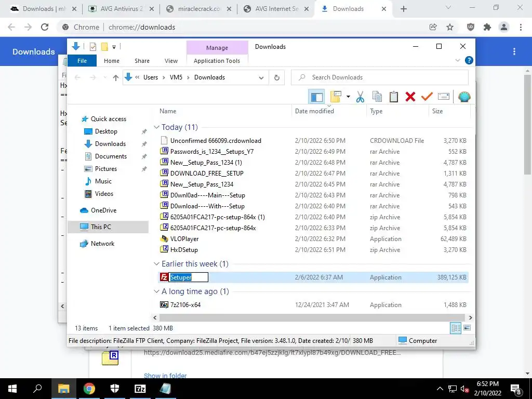Image resolution: width=532 pixels, height=399 pixels.
Task: Click the quick access Properties checkmark icon
Action: point(92,47)
